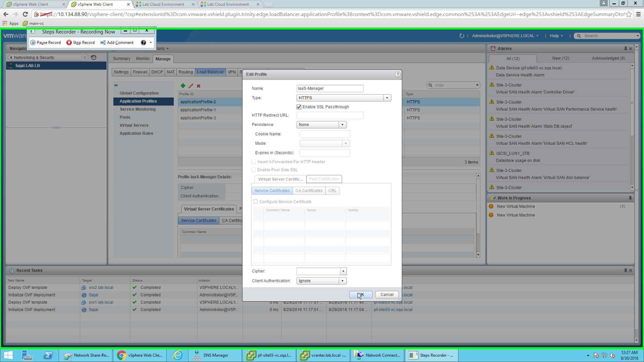Open the Client Authentication dropdown
The width and height of the screenshot is (644, 362).
pyautogui.click(x=343, y=281)
